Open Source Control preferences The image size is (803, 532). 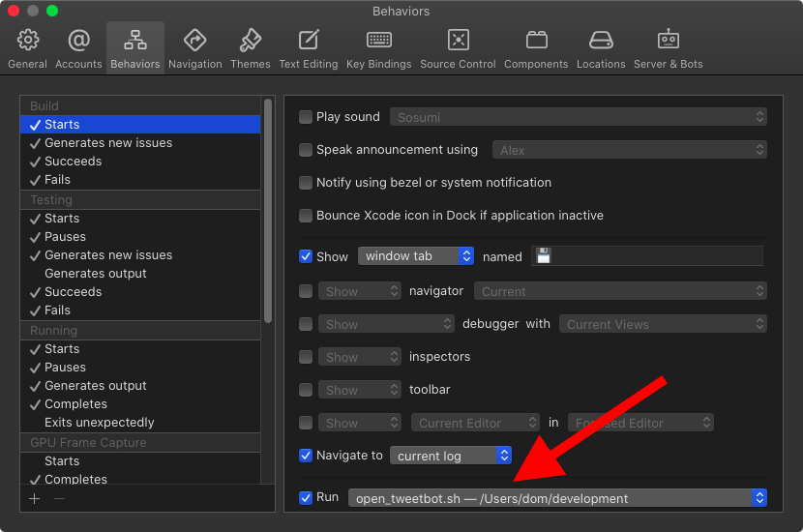coord(458,48)
